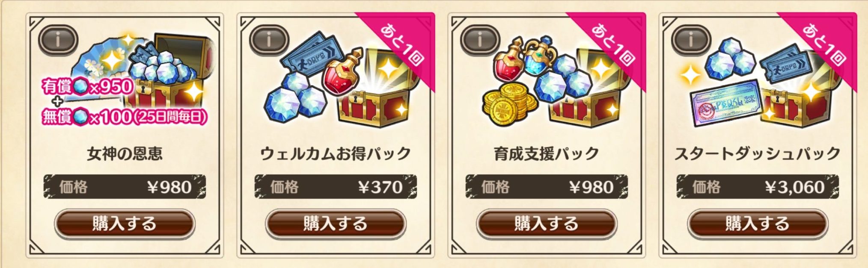Viewport: 868px width, 268px height.
Task: Open info icon on スタートダッシュパック
Action: point(691,40)
